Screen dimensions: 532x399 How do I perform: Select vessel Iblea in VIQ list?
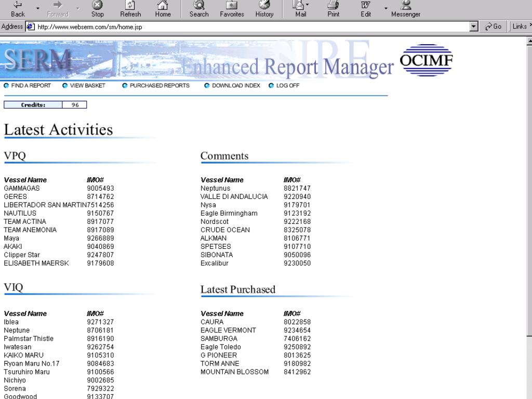coord(11,322)
